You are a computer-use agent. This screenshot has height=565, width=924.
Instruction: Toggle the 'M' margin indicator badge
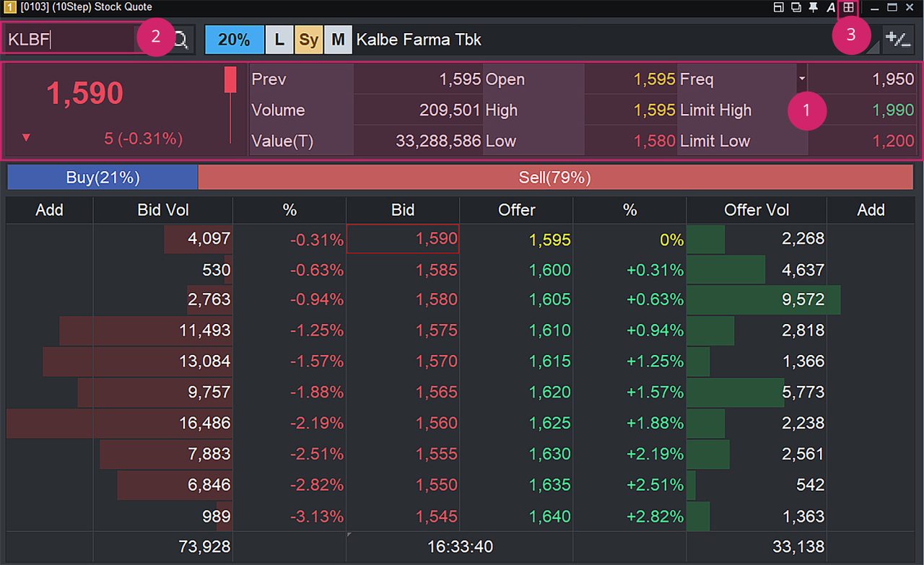[x=337, y=39]
